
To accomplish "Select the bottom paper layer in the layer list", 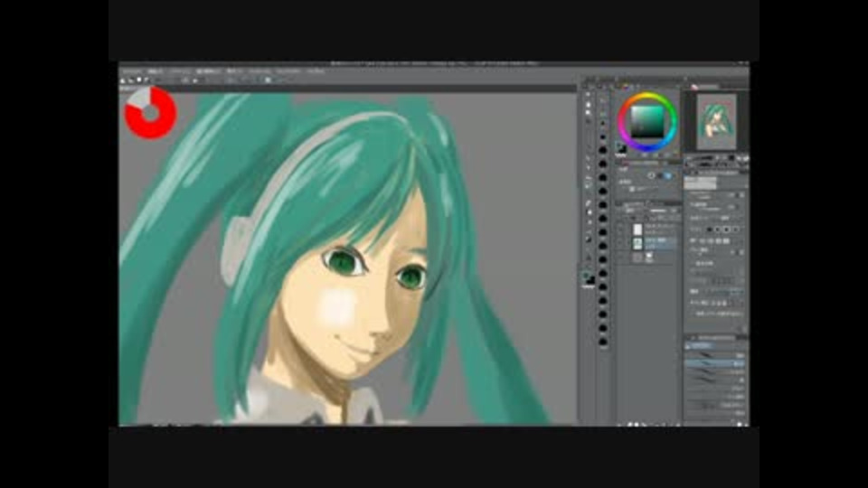I will point(654,258).
